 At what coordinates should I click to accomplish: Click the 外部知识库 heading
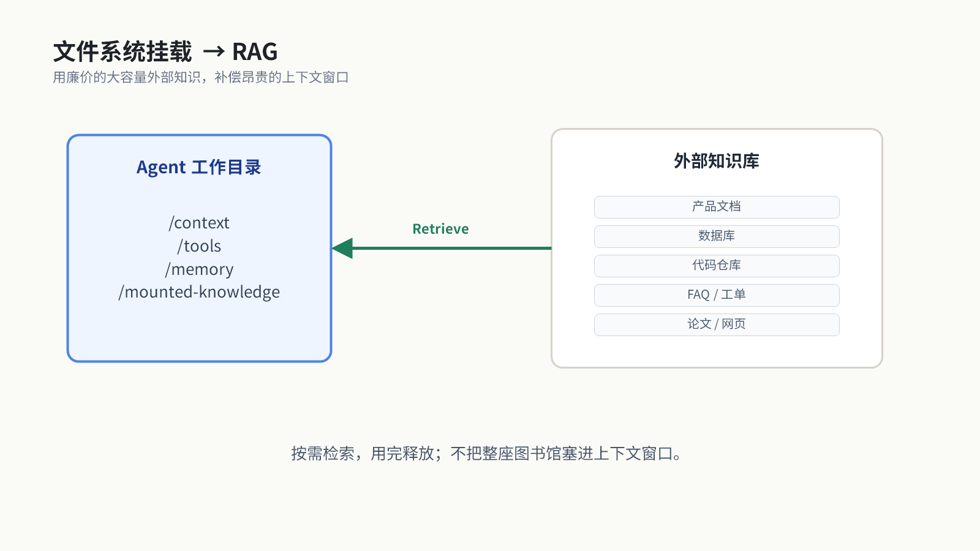click(717, 161)
